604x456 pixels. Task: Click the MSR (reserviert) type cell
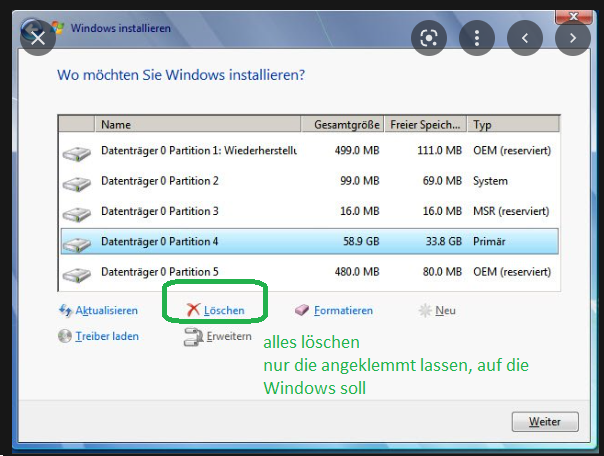(x=511, y=211)
